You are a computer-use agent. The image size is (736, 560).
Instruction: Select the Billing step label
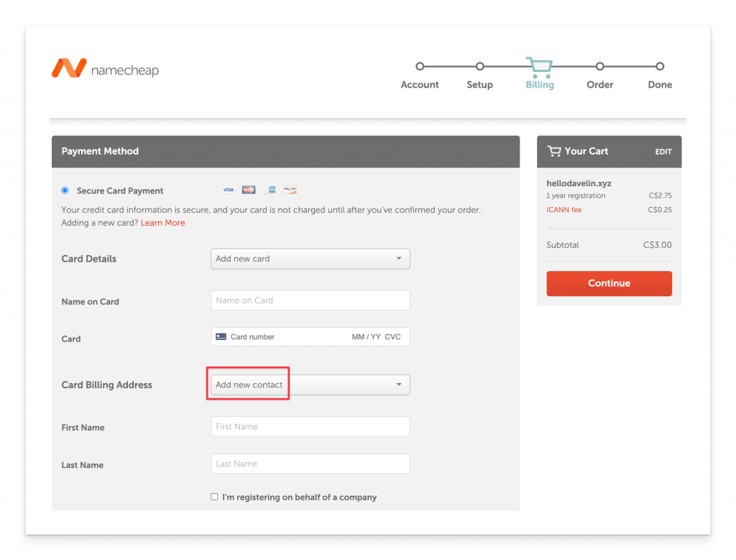540,85
